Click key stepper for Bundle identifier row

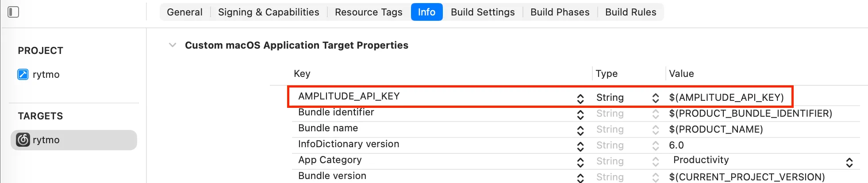580,114
